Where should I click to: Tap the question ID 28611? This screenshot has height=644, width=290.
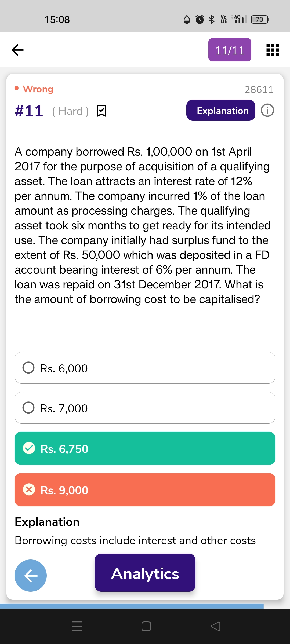(x=259, y=90)
